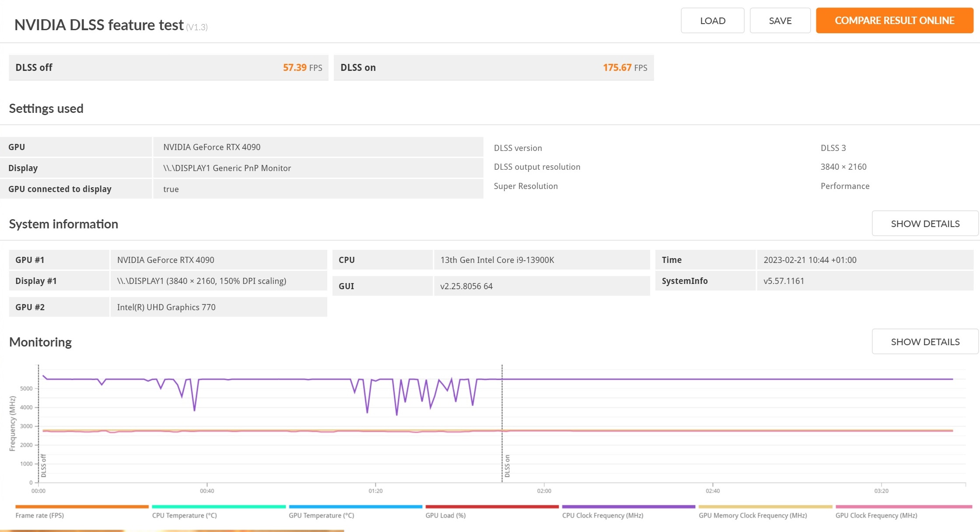Click the SAVE button
The height and width of the screenshot is (532, 980).
(x=780, y=21)
